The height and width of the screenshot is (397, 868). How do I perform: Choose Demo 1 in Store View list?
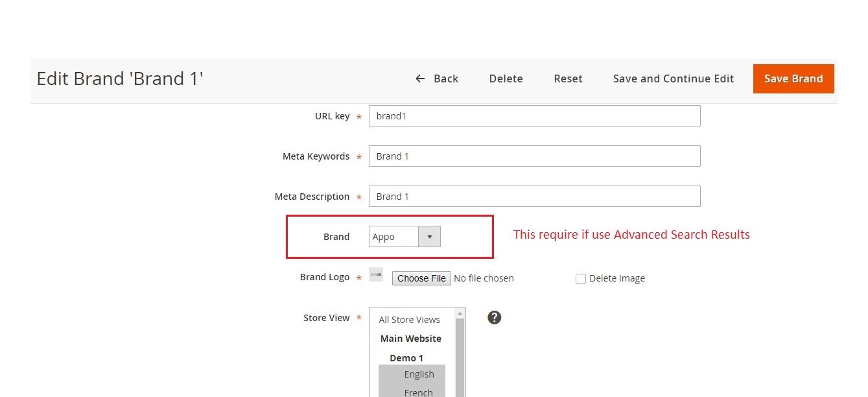pos(406,358)
